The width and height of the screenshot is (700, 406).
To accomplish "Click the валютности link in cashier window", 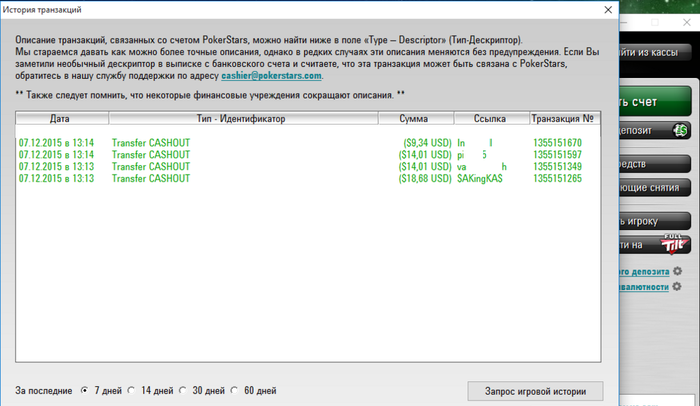I will 644,287.
